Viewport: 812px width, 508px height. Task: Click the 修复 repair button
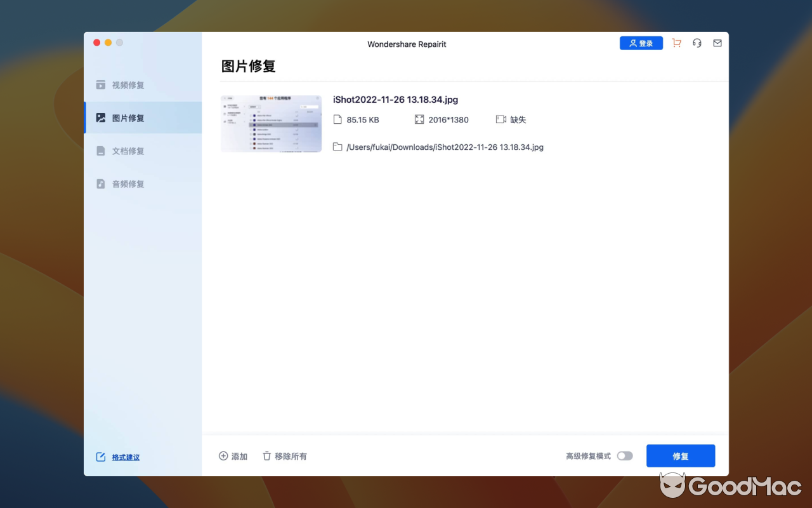tap(681, 455)
